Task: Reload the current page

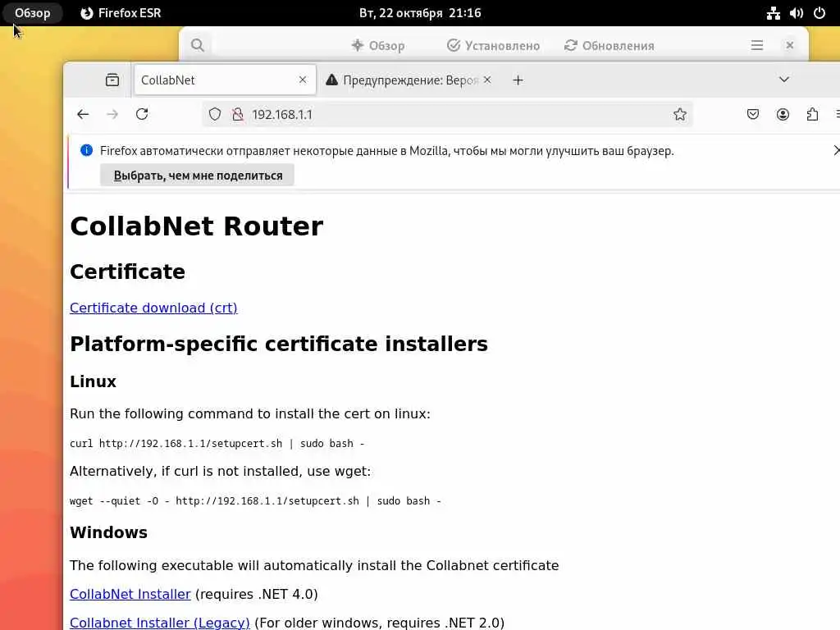Action: [142, 114]
